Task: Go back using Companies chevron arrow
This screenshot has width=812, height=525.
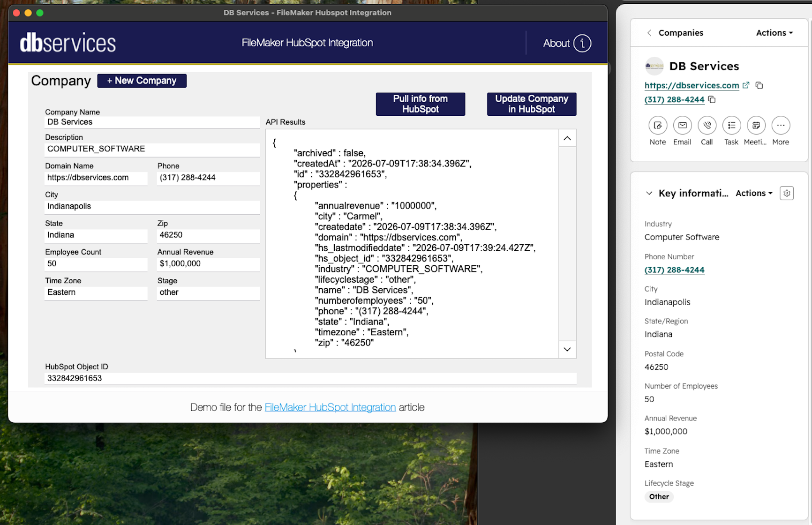Action: pyautogui.click(x=649, y=33)
